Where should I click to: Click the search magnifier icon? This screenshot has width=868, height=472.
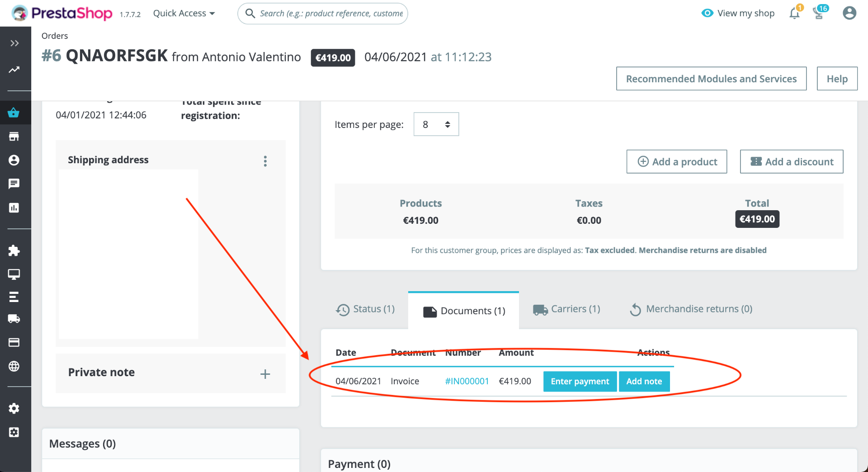tap(250, 14)
